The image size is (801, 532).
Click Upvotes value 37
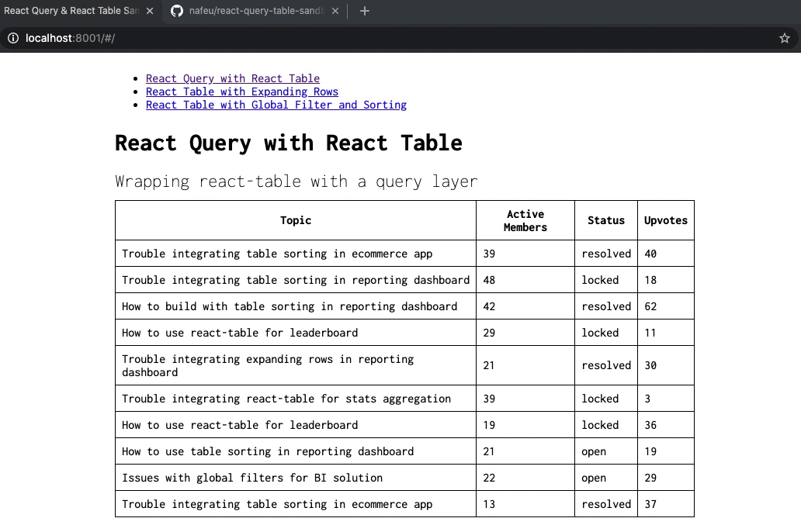click(650, 504)
